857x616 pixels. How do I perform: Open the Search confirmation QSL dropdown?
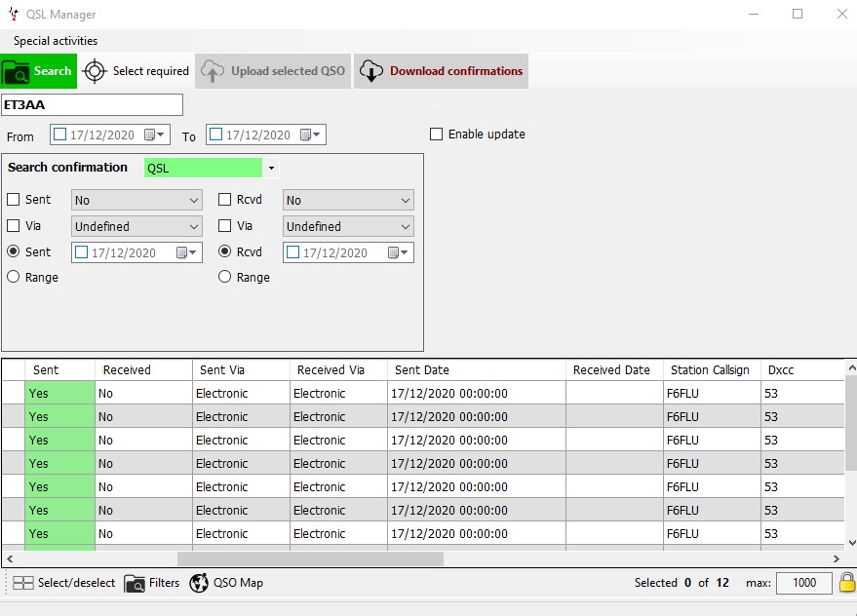tap(271, 168)
